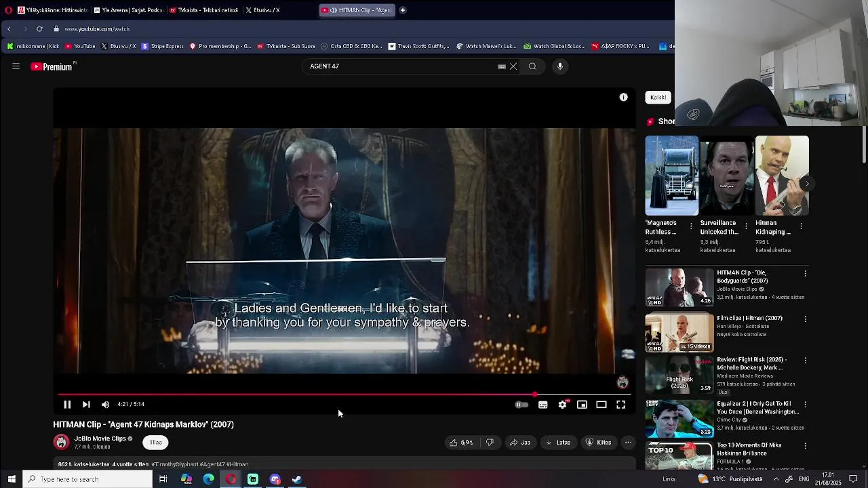Open the miniplayer
Screen dimensions: 868x488
point(582,405)
